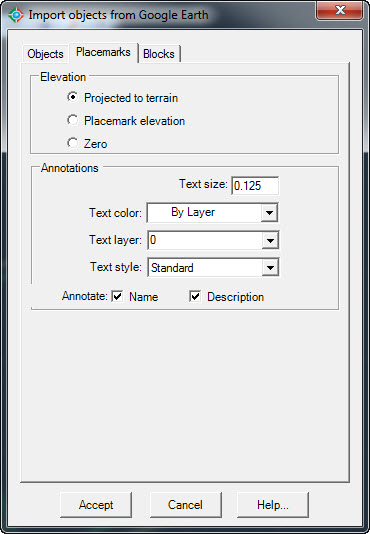Click the Accept button
Screen dimensions: 370x534
click(96, 505)
